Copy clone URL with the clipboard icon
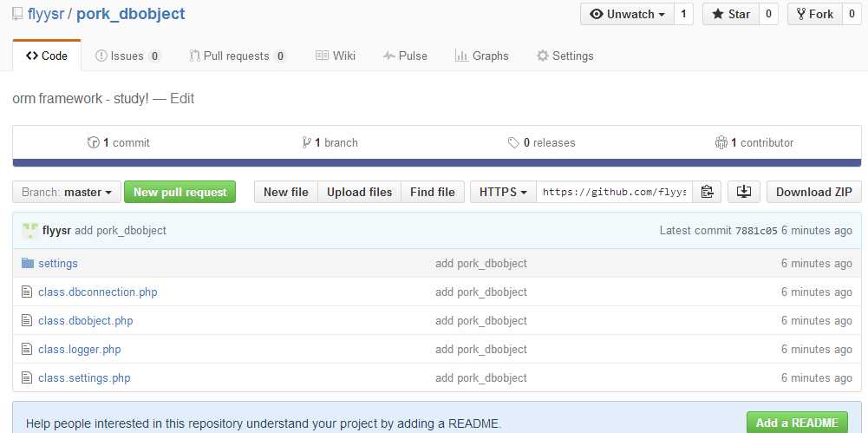Screen dimensions: 868x433 tap(707, 192)
